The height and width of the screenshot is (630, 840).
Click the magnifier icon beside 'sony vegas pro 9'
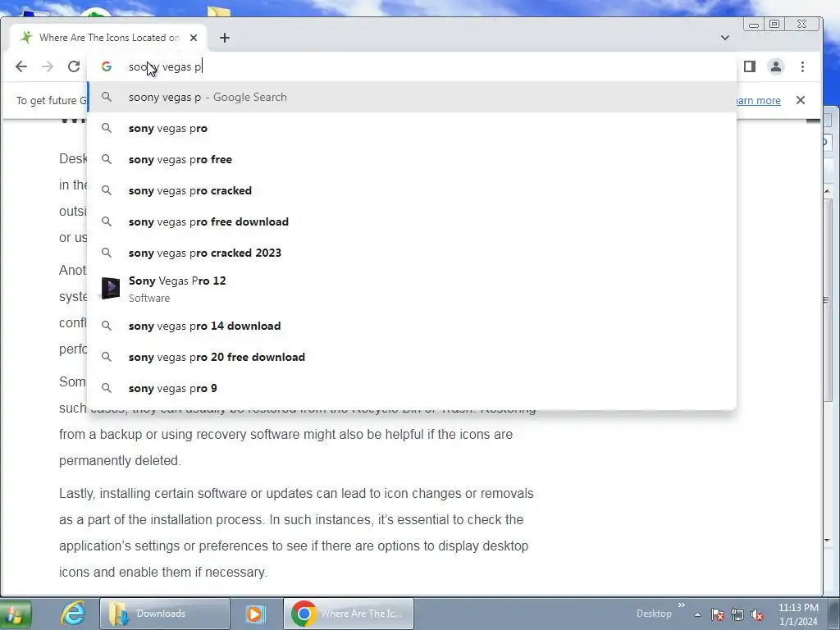(x=107, y=388)
